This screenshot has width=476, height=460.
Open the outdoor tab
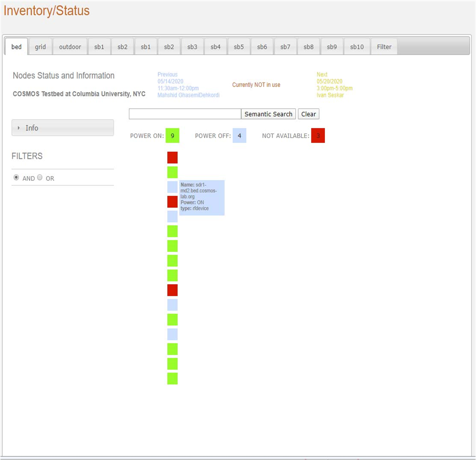pos(70,47)
